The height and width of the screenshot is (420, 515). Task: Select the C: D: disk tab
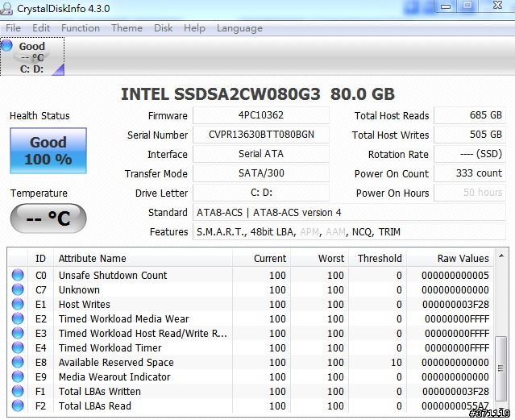[x=32, y=56]
